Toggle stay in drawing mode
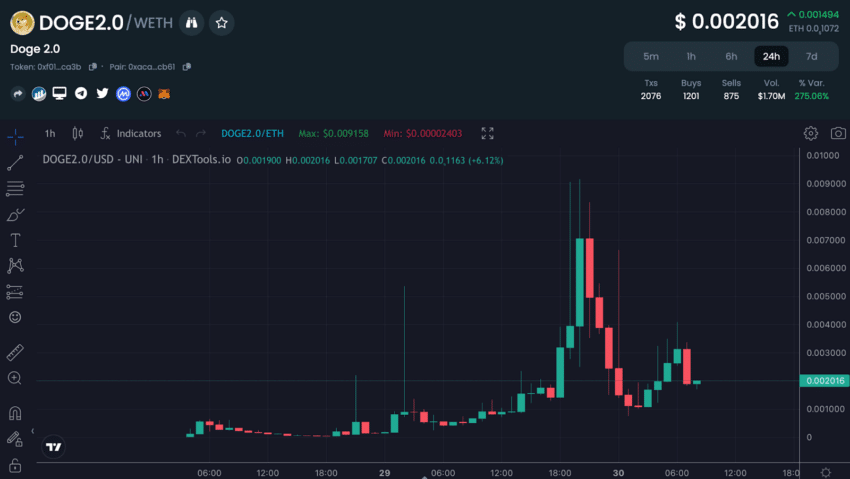This screenshot has width=850, height=479. point(15,439)
